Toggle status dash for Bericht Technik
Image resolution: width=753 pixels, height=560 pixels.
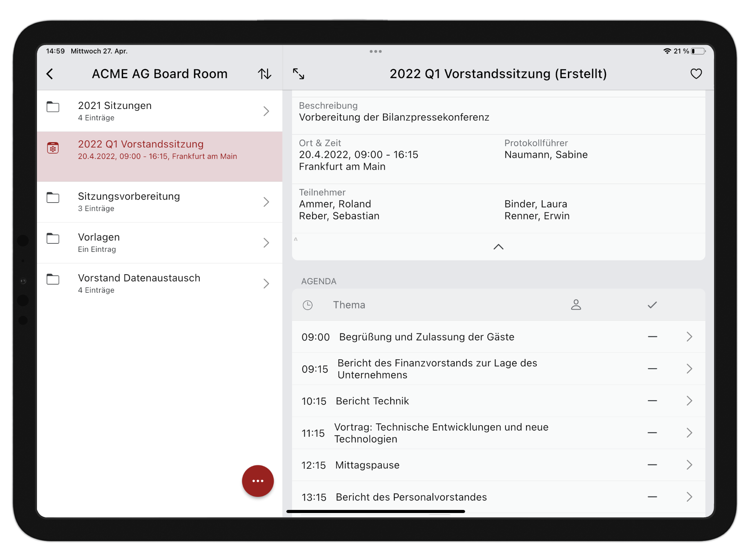(x=652, y=401)
